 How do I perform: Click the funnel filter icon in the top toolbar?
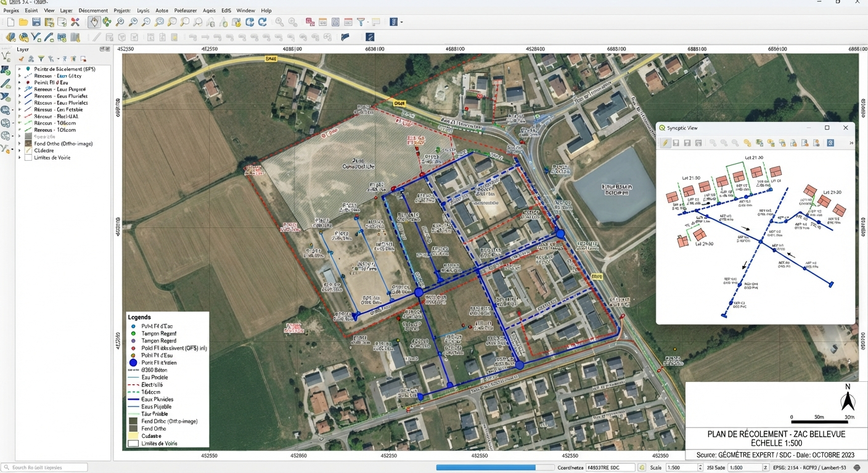point(361,22)
